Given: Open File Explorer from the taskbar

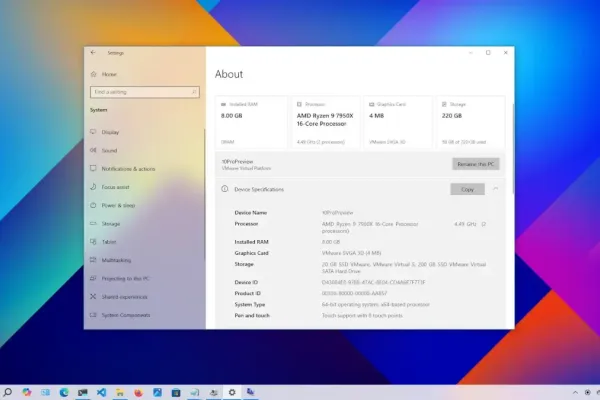Looking at the screenshot, I should (120, 392).
